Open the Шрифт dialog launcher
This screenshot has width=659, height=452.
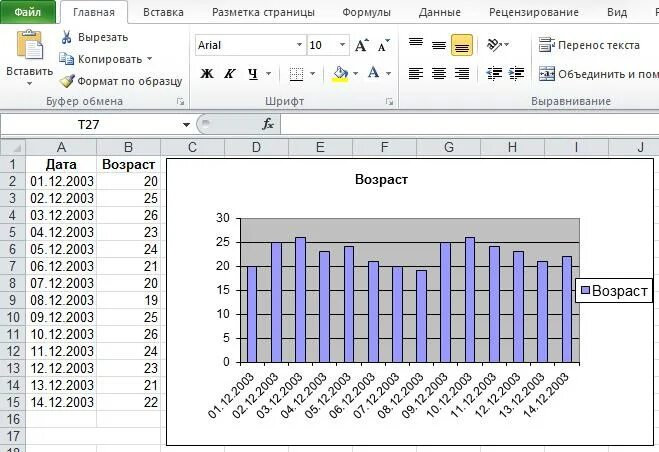tap(390, 101)
